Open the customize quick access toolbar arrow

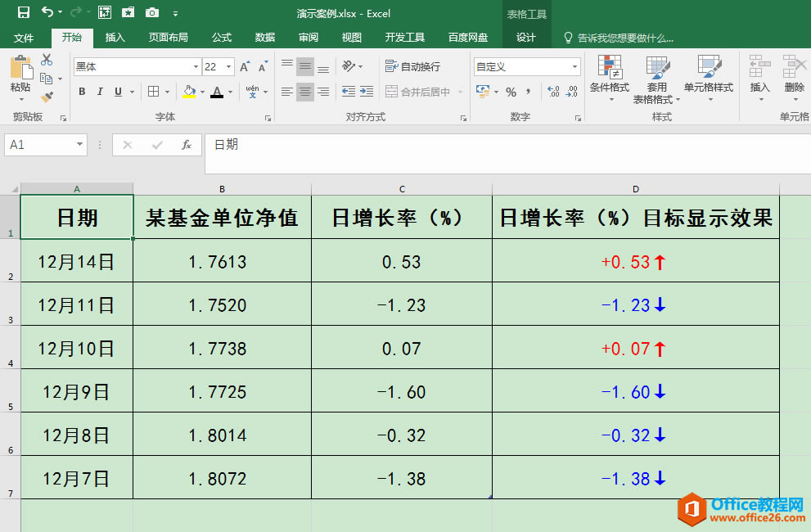pyautogui.click(x=175, y=13)
